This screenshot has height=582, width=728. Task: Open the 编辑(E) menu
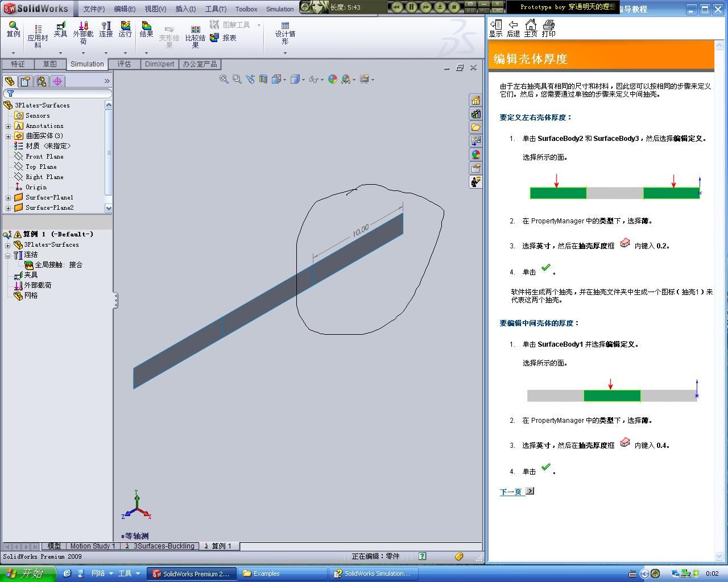tap(125, 9)
